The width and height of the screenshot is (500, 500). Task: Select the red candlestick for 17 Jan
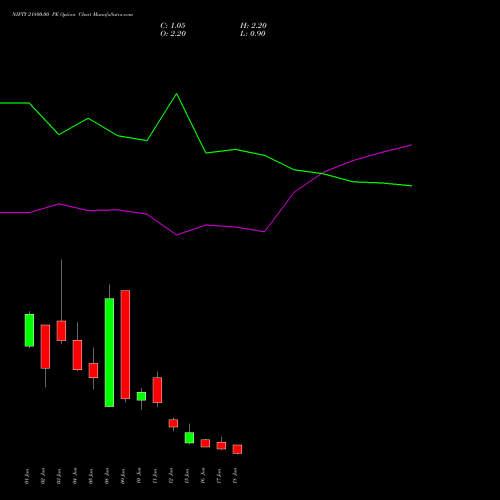pyautogui.click(x=221, y=446)
